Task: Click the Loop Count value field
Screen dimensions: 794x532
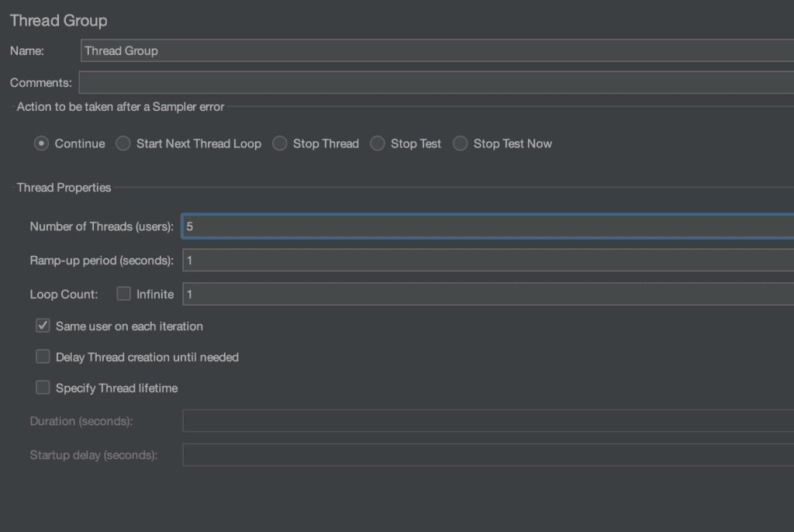Action: click(x=488, y=295)
